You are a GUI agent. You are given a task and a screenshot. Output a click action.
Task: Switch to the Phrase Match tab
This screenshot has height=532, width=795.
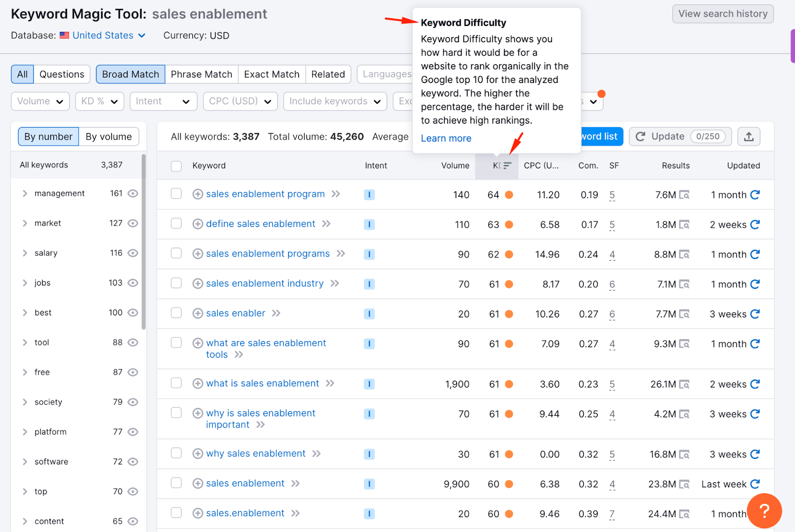(201, 75)
